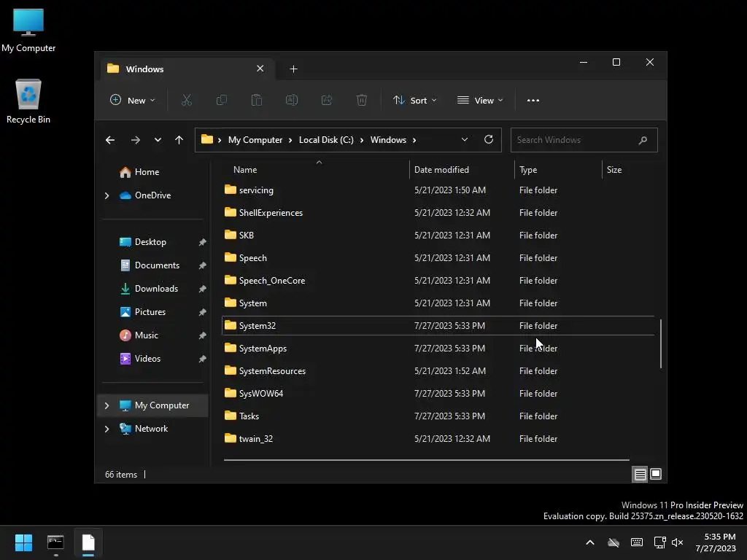
Task: Expand My Computer tree node
Action: 107,405
